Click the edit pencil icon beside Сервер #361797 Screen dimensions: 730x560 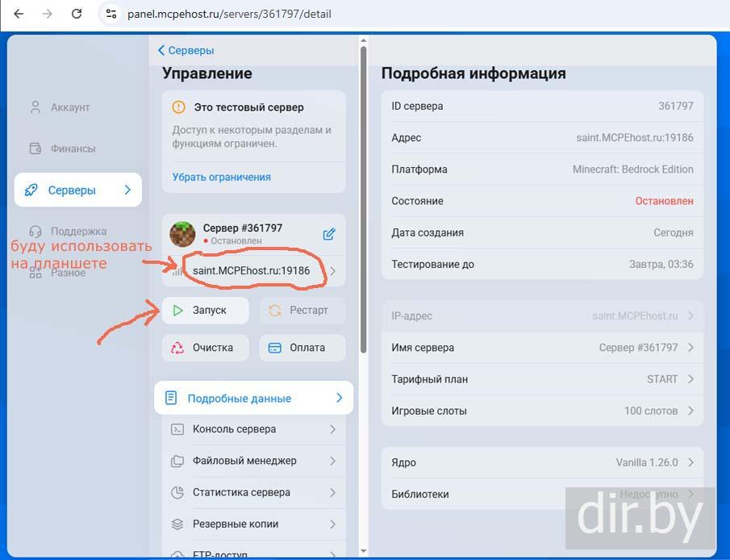[329, 234]
